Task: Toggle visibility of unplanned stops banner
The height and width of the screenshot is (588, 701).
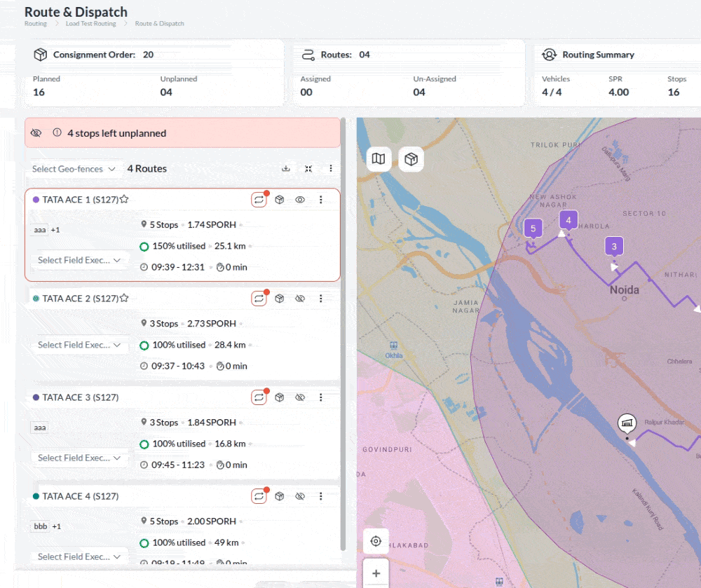Action: point(36,132)
